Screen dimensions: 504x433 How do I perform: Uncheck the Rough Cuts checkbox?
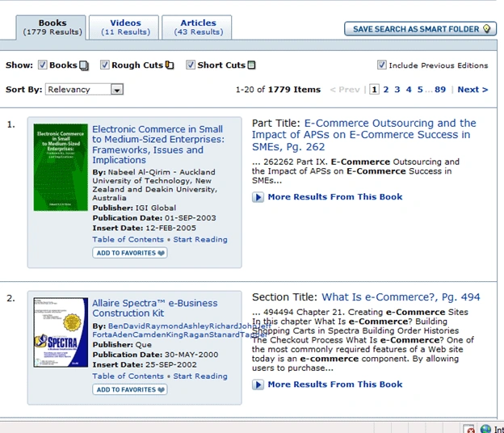coord(104,65)
